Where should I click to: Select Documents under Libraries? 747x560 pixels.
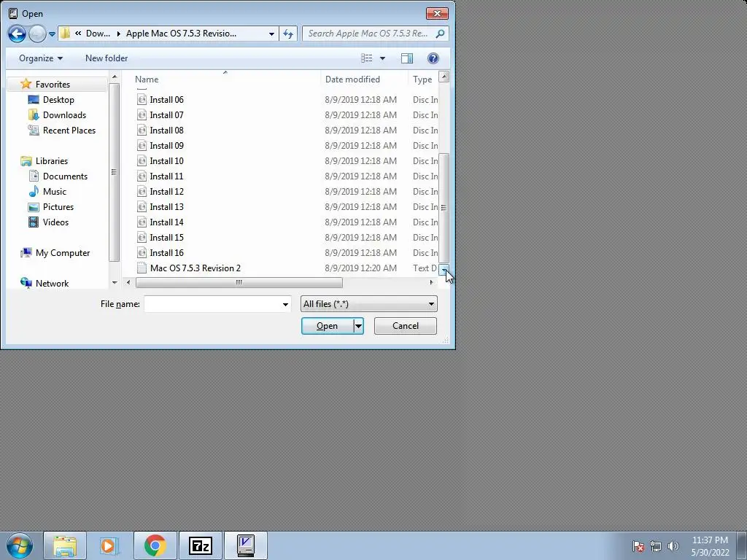65,176
